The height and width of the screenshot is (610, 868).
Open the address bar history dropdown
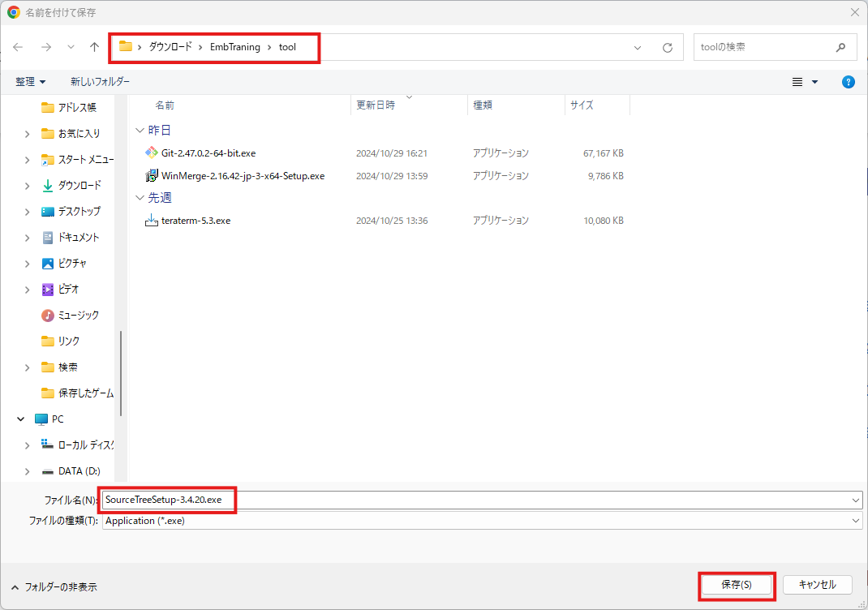638,47
